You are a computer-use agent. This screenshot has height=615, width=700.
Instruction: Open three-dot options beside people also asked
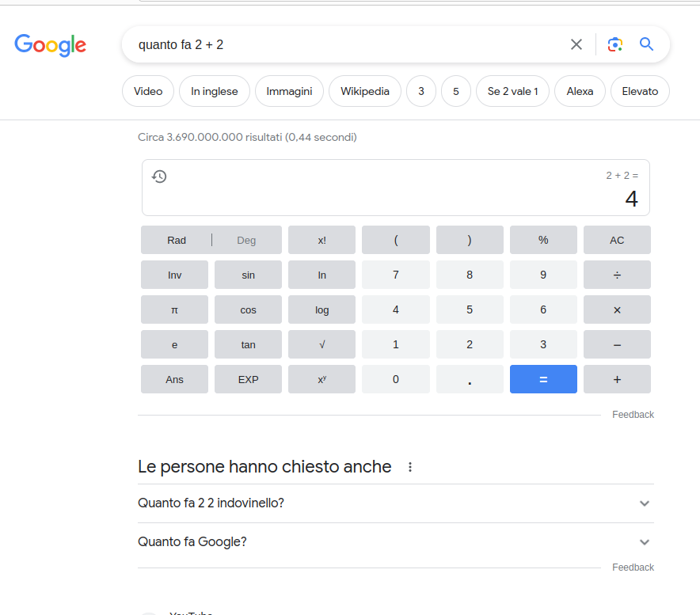[x=410, y=467]
